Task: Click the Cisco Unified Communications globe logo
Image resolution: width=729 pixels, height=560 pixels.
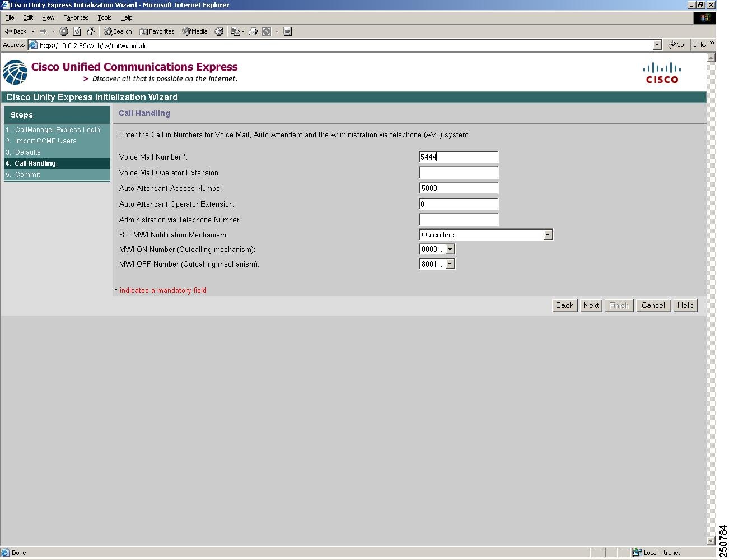Action: coord(15,73)
